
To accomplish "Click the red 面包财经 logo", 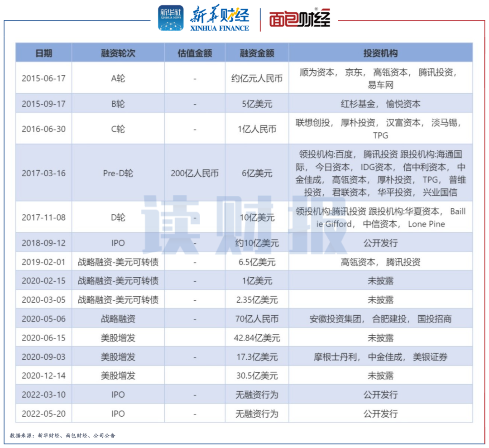I will pyautogui.click(x=299, y=19).
